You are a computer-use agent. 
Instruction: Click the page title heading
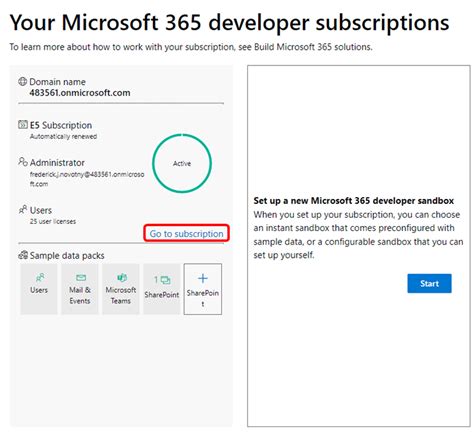click(x=229, y=23)
